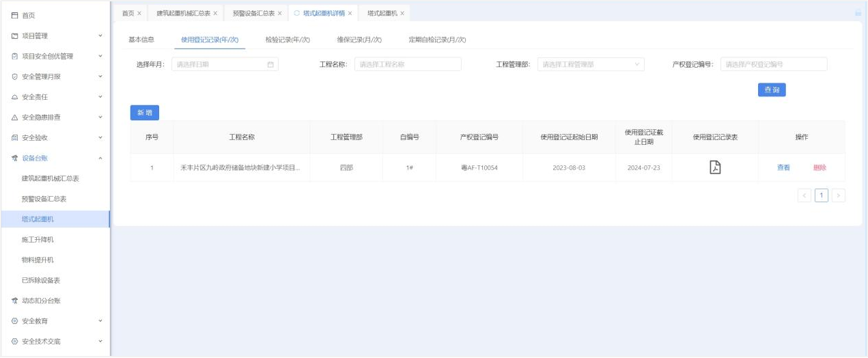
Task: Close the 建筑起重机械汇总表 tab
Action: coord(215,13)
